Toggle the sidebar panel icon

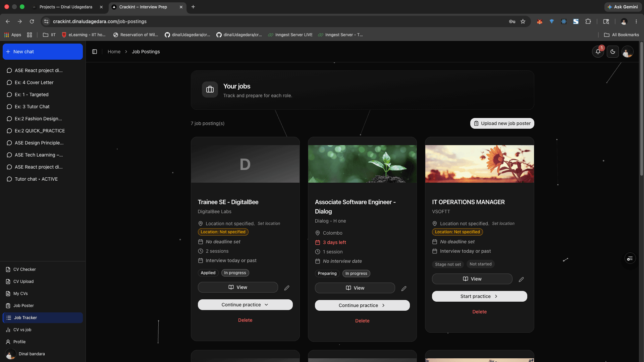(95, 52)
